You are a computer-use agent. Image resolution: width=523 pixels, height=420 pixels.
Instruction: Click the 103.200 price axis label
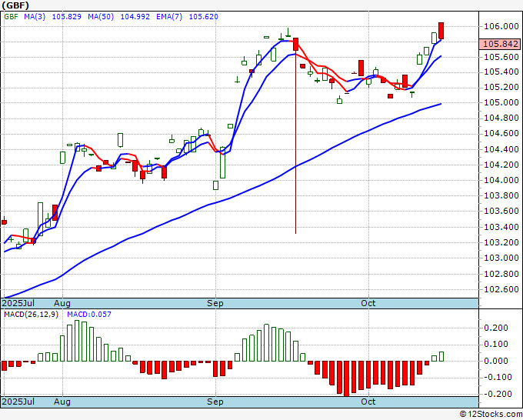click(501, 242)
